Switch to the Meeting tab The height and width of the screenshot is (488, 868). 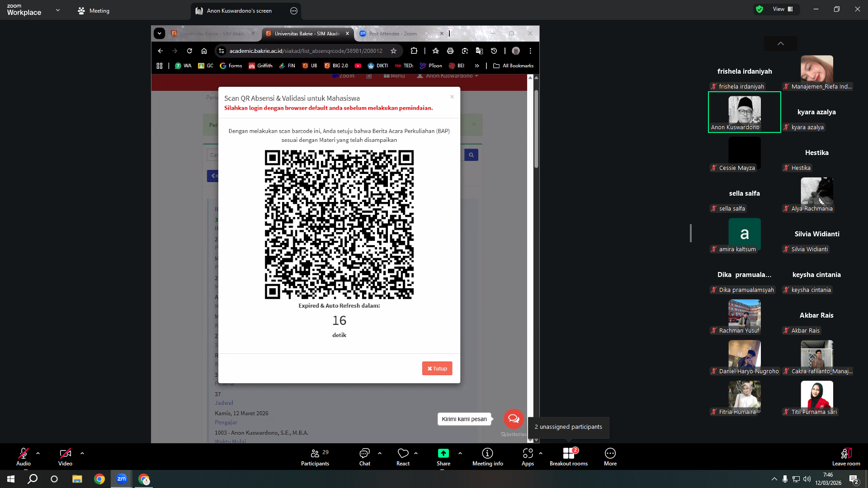click(94, 10)
